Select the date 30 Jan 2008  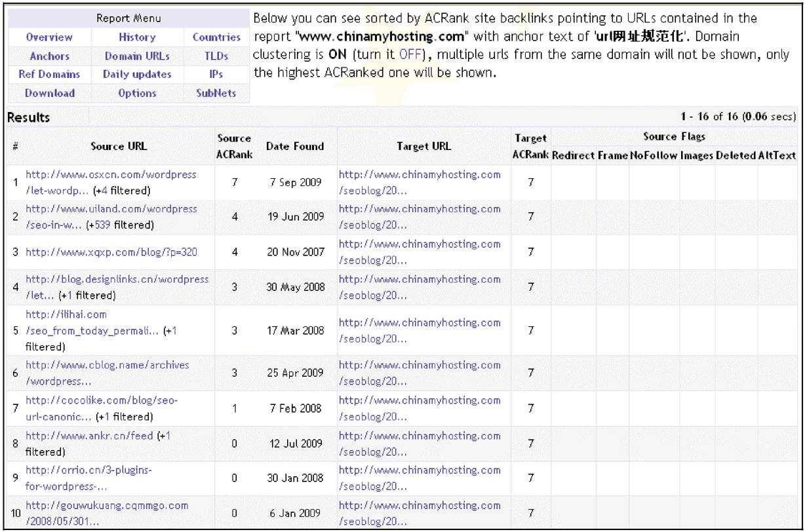295,479
